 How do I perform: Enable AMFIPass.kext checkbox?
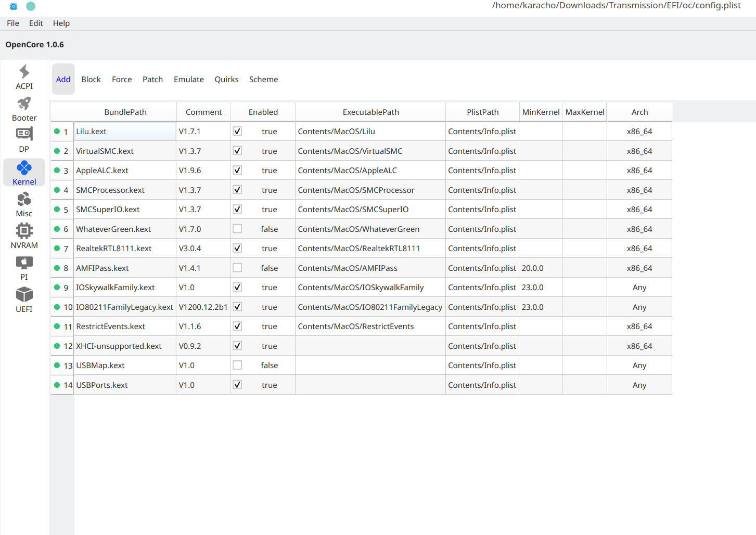(x=237, y=268)
